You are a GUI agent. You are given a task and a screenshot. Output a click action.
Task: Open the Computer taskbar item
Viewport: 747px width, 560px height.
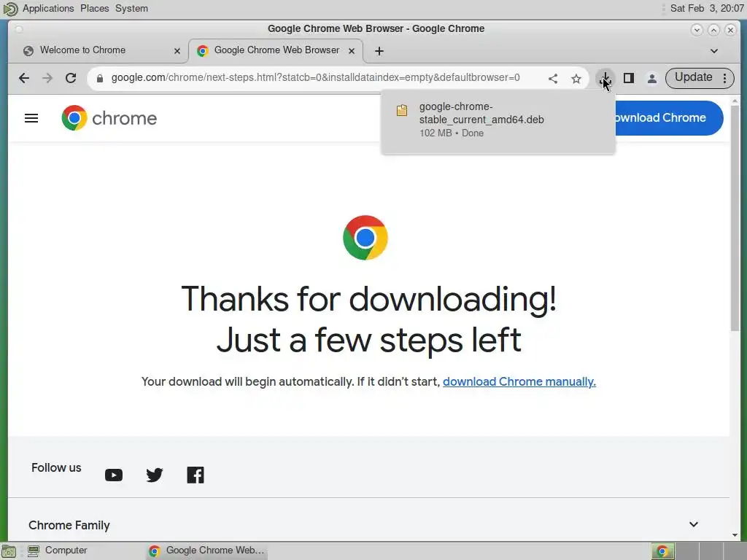[x=57, y=551]
